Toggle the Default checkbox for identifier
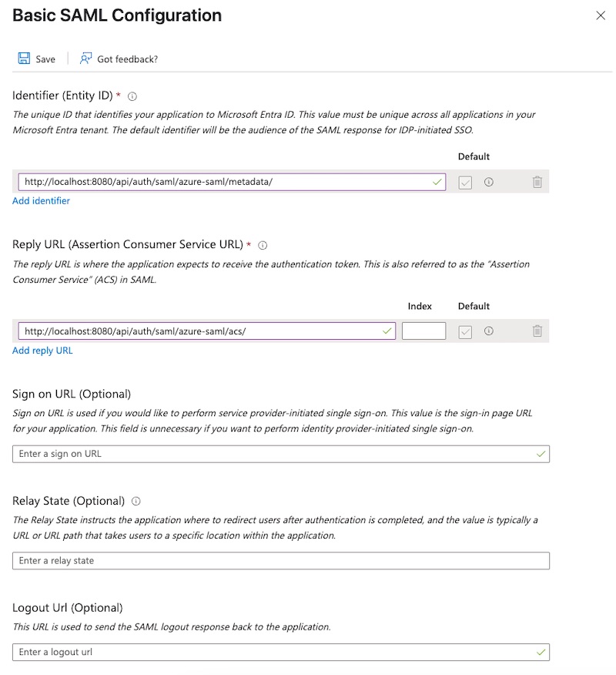 click(x=465, y=182)
